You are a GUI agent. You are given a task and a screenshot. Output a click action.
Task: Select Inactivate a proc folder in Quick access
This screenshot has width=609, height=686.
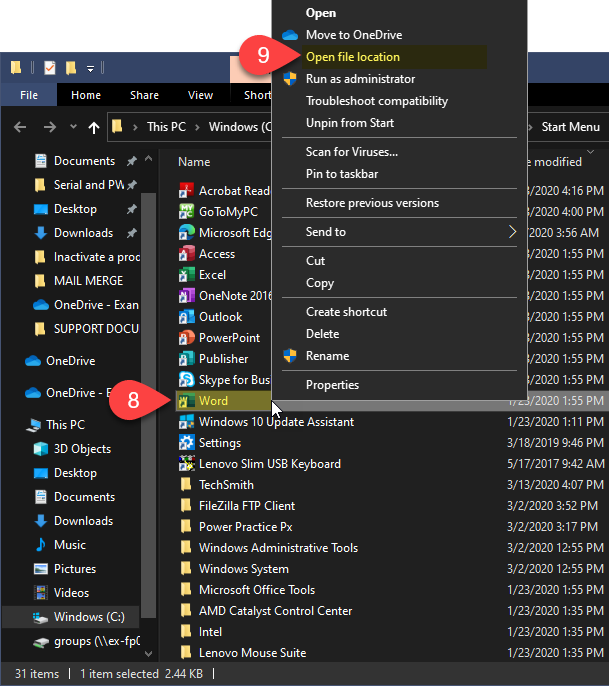[x=97, y=257]
